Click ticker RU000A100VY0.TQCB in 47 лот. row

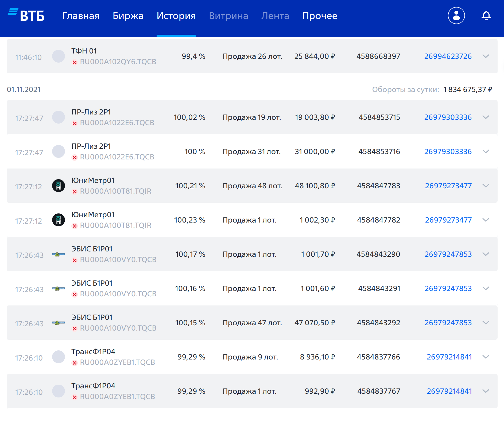click(x=118, y=328)
